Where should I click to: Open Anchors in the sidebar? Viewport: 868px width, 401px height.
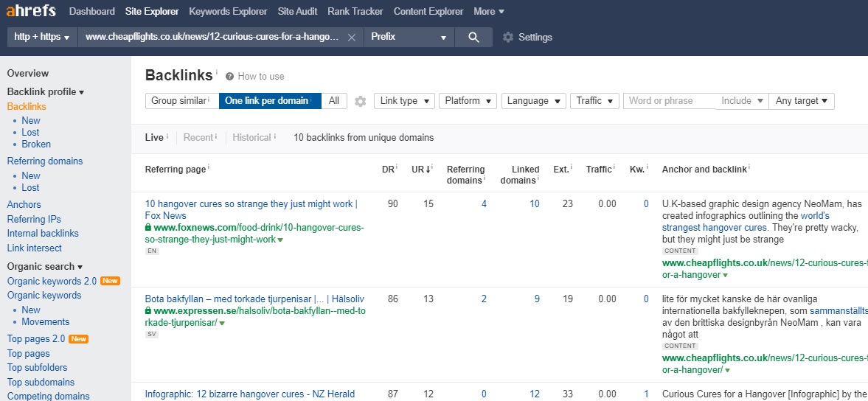coord(24,205)
